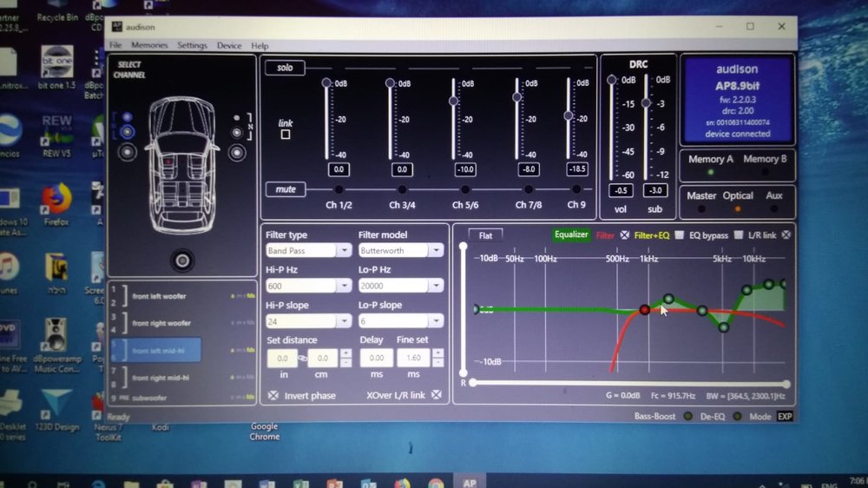Select front left woofer speaker icon
868x488 pixels.
[128, 152]
